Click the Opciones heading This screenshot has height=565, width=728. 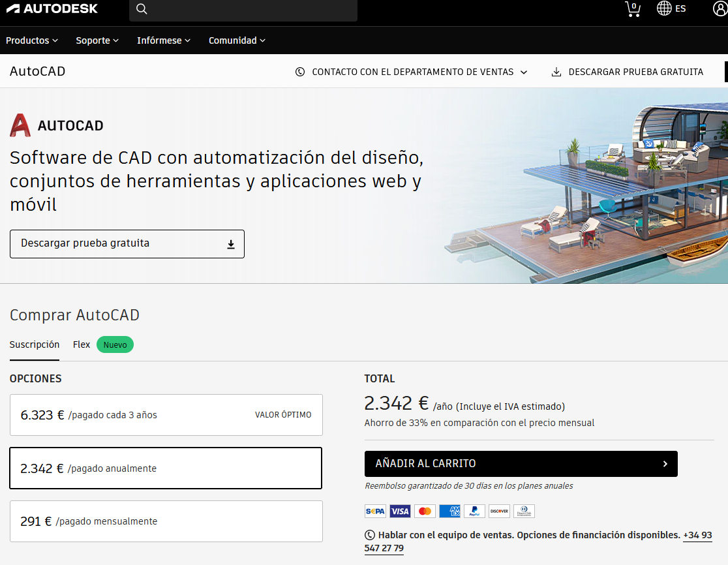coord(36,378)
